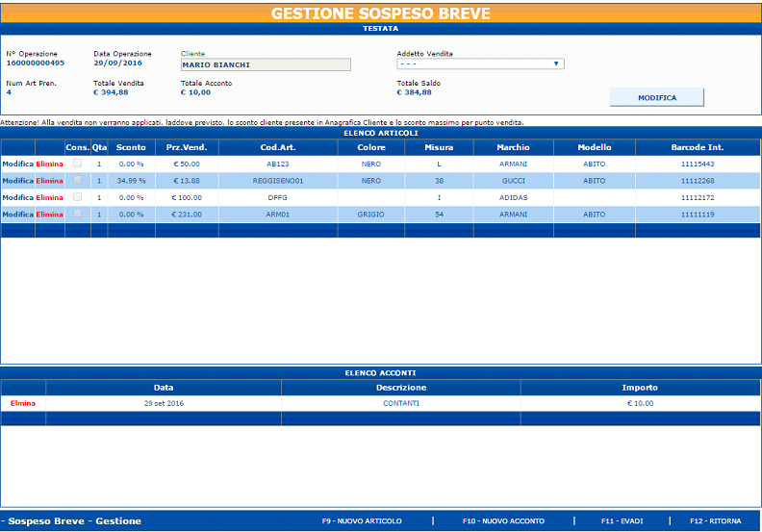Toggle the Cons. checkbox for AB123
This screenshot has width=762, height=532.
click(x=77, y=164)
